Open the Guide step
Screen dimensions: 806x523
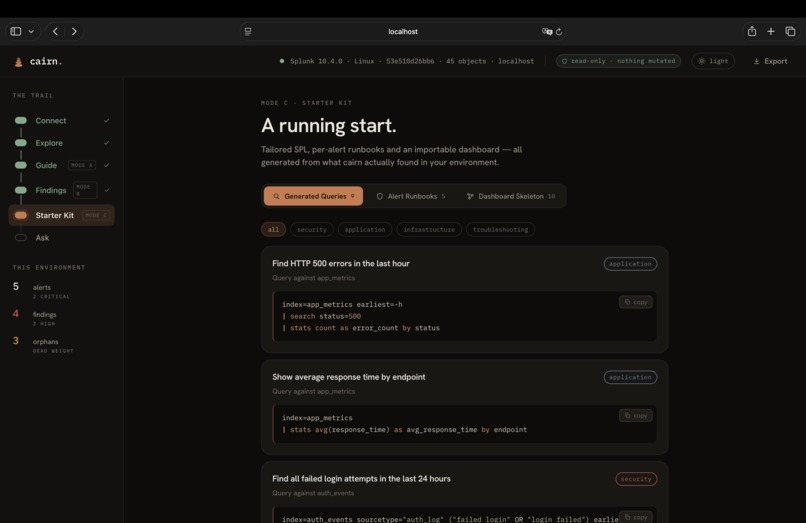point(61,165)
